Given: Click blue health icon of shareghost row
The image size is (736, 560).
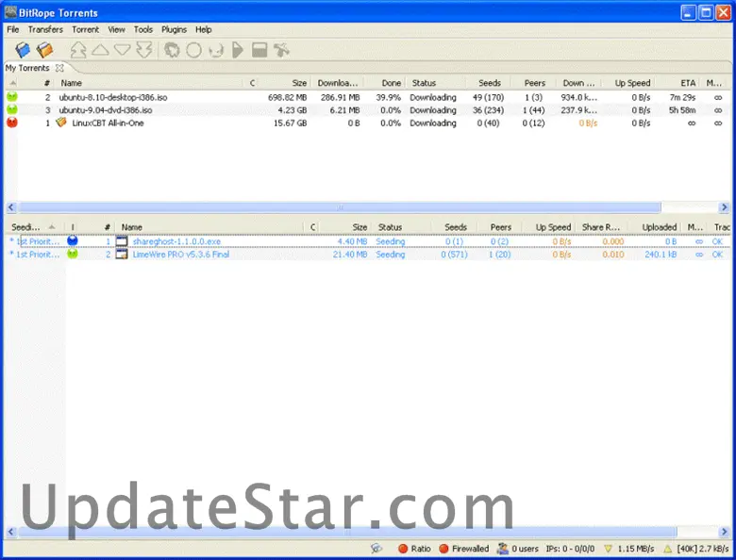Looking at the screenshot, I should tap(73, 241).
